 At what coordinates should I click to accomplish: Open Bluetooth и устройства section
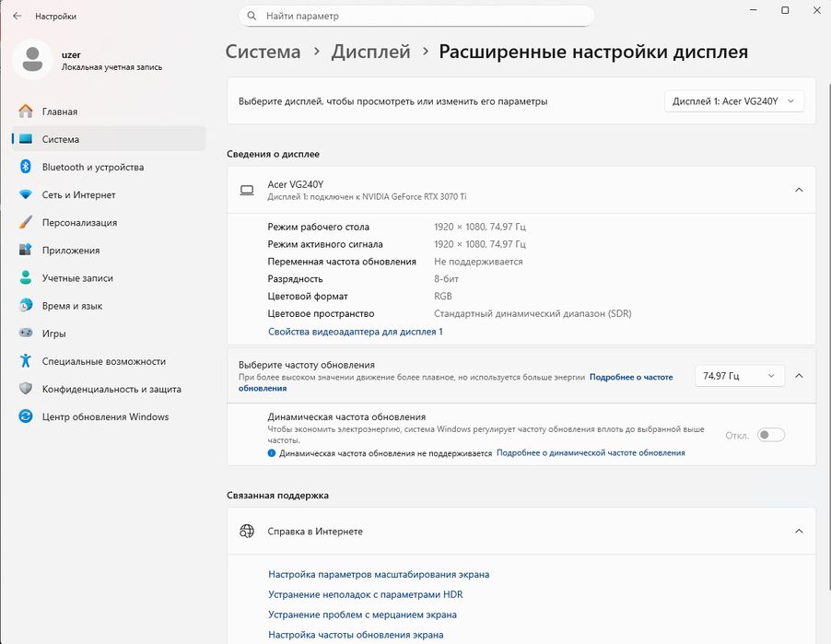109,167
